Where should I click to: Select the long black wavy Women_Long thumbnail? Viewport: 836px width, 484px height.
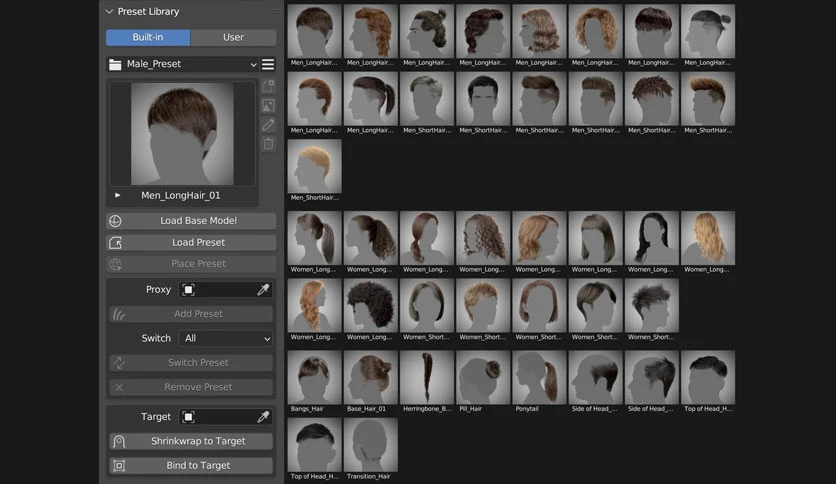pos(652,238)
